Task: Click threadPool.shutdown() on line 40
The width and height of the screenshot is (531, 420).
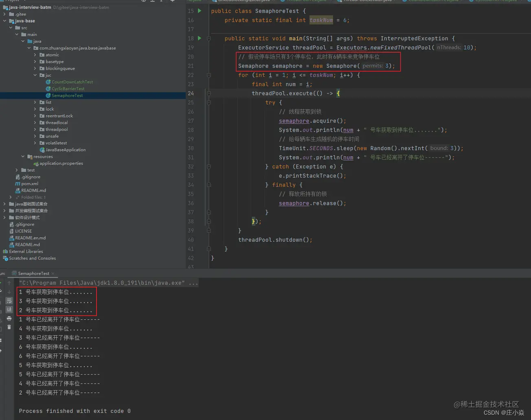Action: tap(275, 240)
